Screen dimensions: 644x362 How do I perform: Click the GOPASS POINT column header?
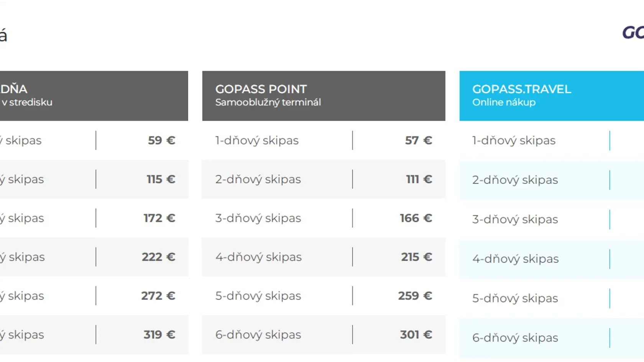coord(324,96)
